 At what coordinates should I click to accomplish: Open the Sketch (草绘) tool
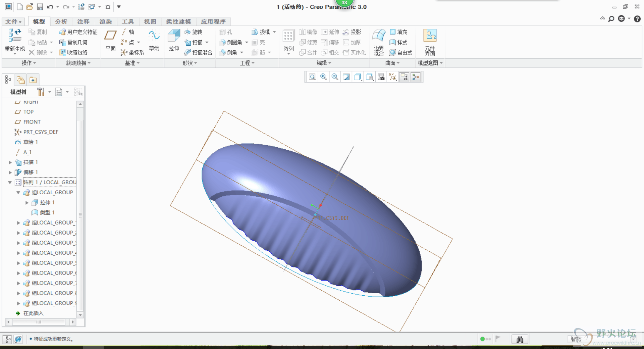click(x=154, y=40)
